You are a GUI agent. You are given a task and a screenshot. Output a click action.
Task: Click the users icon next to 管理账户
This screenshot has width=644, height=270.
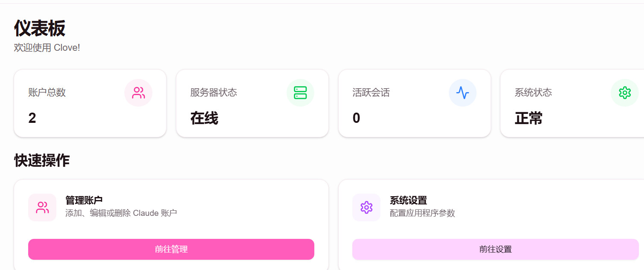tap(42, 208)
